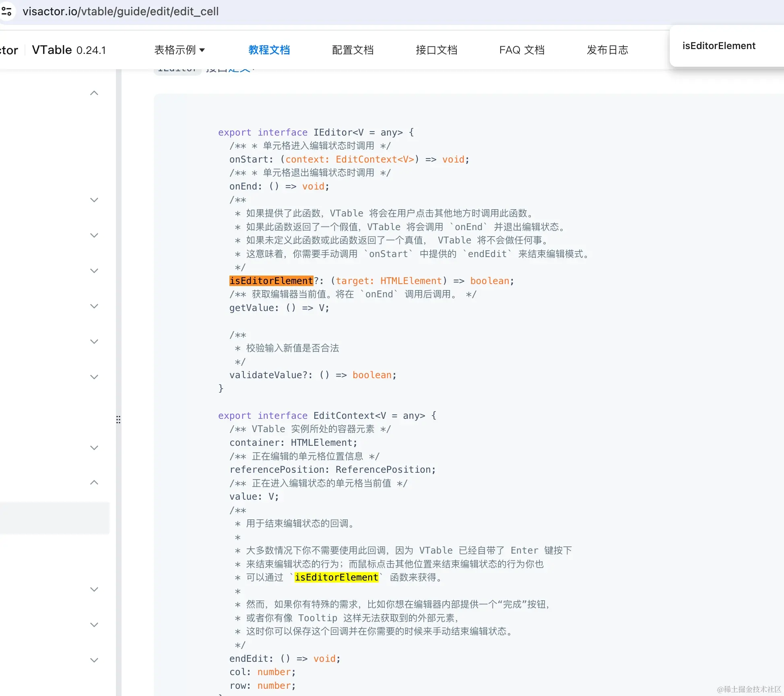This screenshot has width=784, height=696.
Task: Collapse the topmost upward chevron in sidebar
Action: point(94,93)
